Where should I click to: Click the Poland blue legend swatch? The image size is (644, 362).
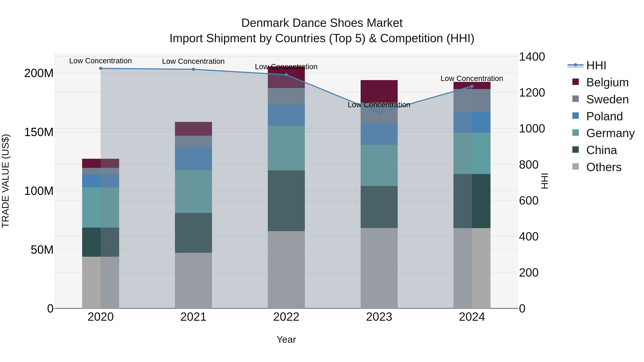575,116
